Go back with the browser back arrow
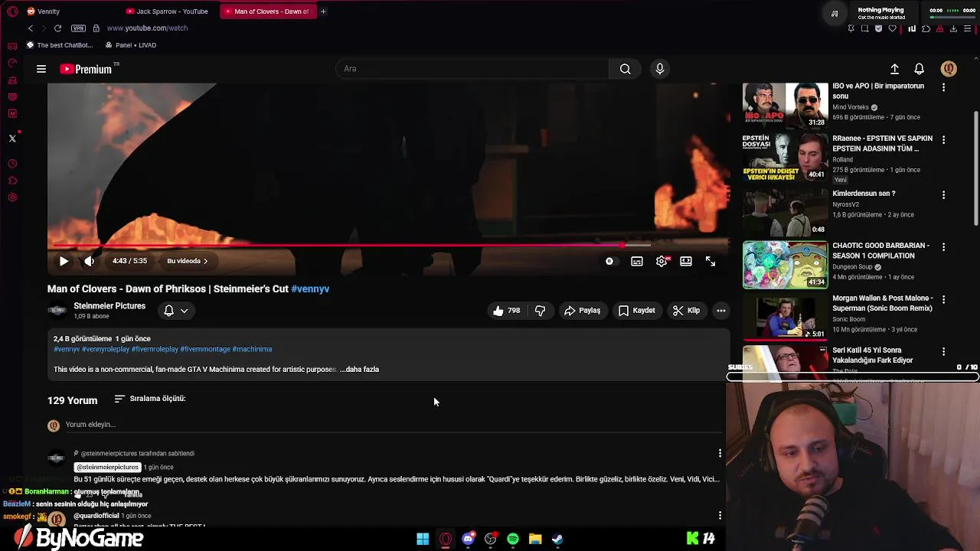 31,28
